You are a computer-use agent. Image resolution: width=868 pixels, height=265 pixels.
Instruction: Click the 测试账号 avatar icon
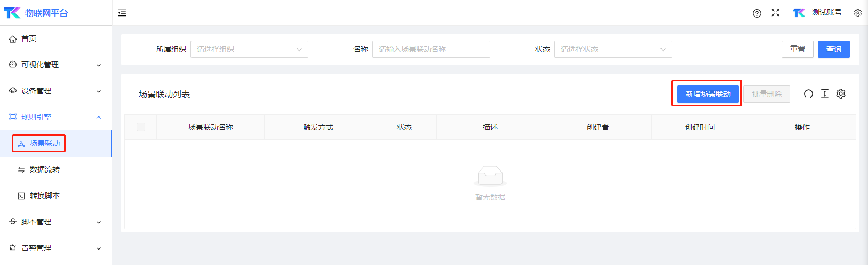(x=799, y=13)
